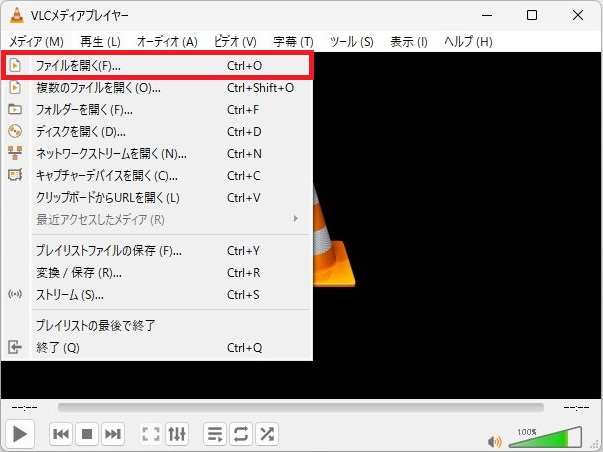The image size is (603, 452).
Task: Click the ストリーム (S)... stream icon
Action: click(x=15, y=294)
